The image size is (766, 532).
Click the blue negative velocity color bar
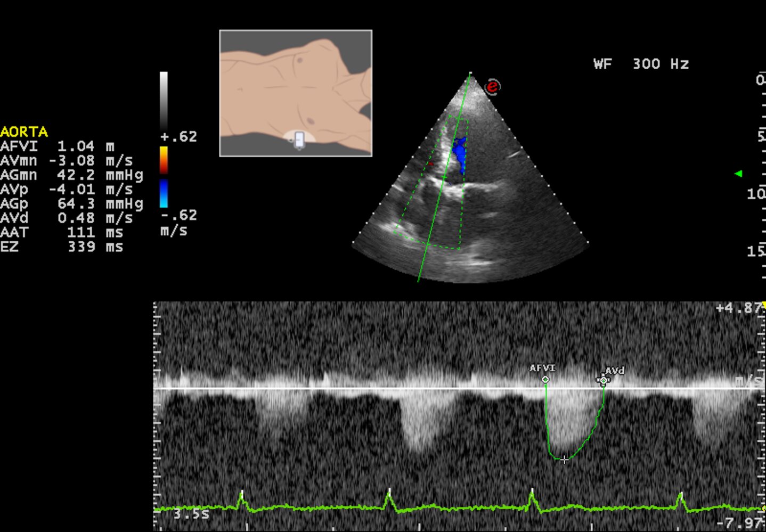[x=164, y=193]
